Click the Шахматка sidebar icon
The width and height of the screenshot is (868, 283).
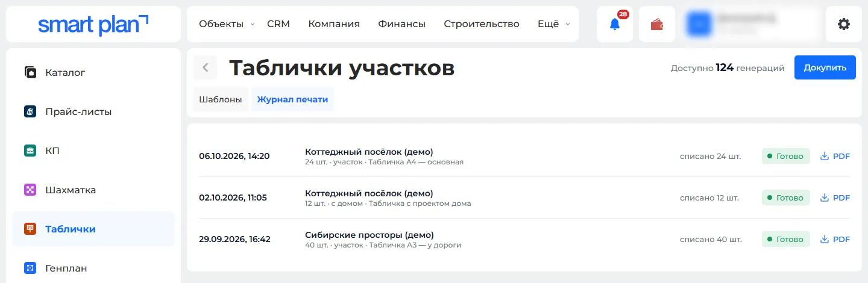[x=31, y=190]
